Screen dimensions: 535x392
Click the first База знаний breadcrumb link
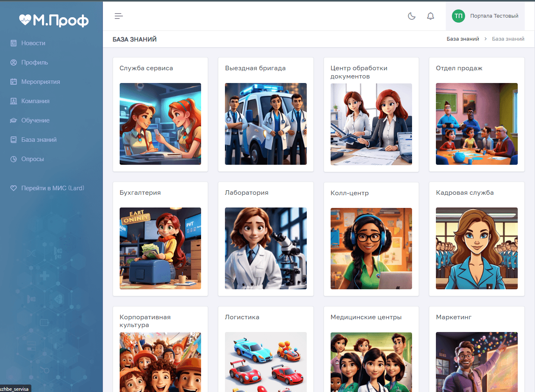463,39
